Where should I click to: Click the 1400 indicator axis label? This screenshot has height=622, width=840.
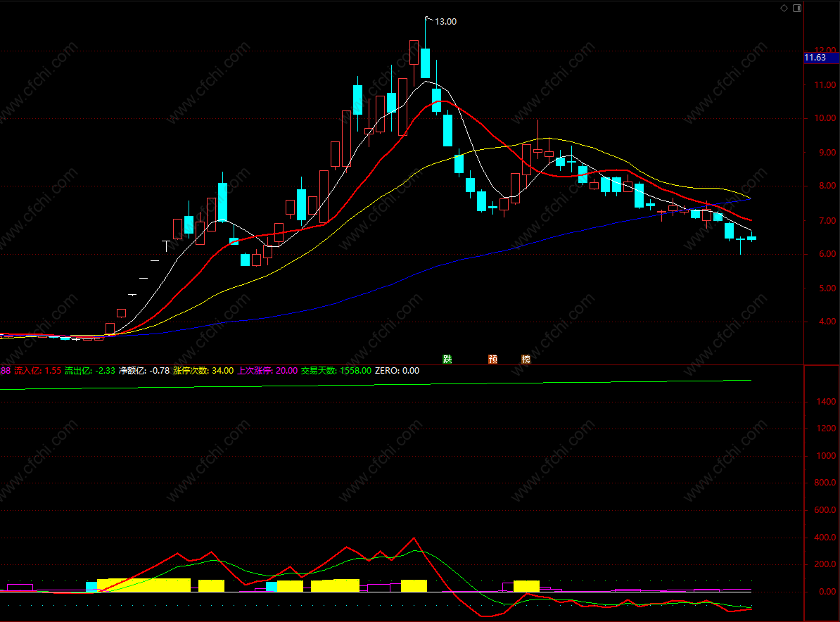click(827, 402)
